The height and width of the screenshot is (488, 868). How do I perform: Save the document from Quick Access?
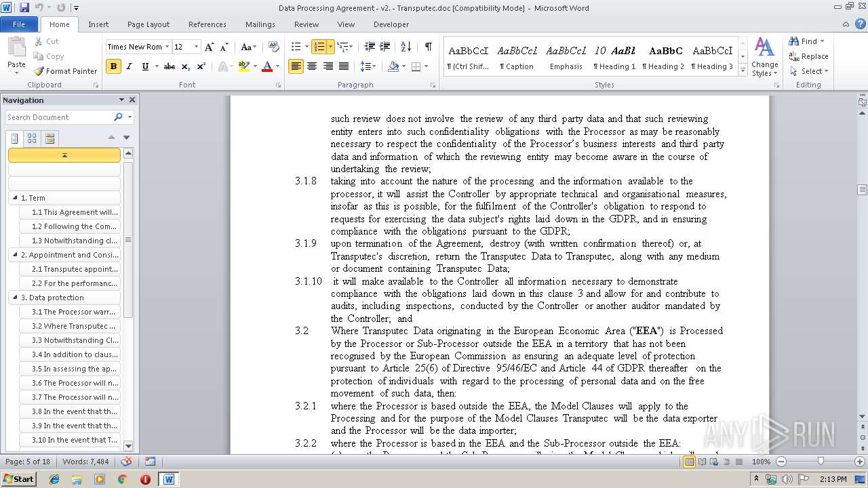tap(24, 7)
